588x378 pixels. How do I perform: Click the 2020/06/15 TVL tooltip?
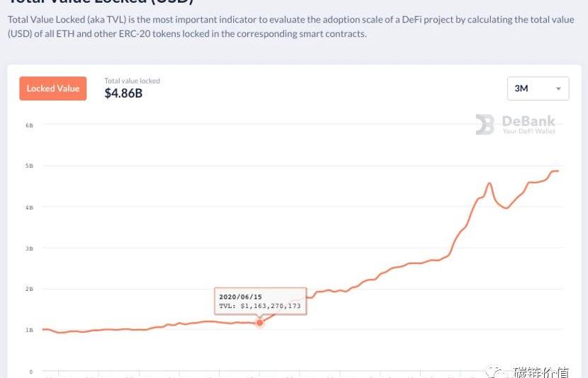click(x=260, y=302)
